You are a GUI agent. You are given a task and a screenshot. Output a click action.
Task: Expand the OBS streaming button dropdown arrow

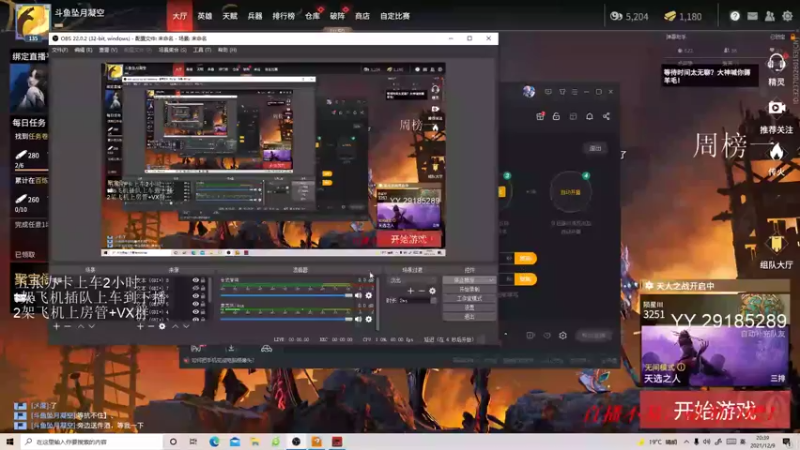491,280
